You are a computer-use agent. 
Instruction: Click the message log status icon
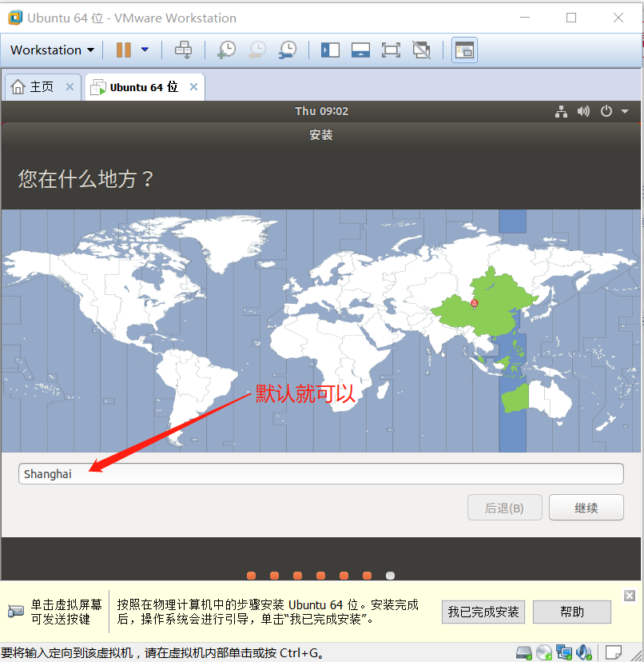613,652
